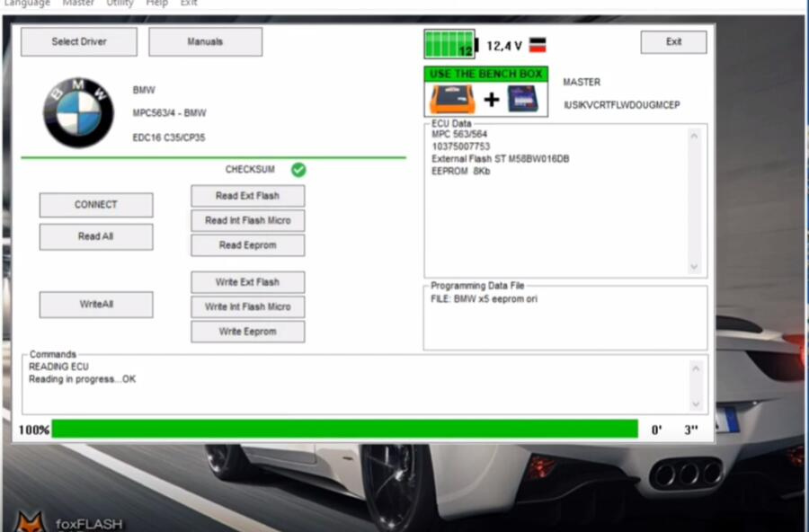Click the MPC563/4 - BMW label

pos(169,113)
